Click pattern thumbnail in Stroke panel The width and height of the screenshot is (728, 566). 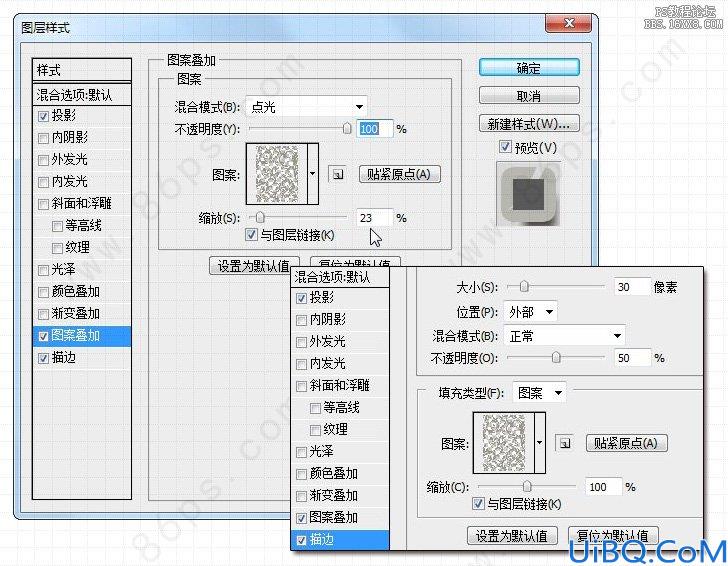click(x=504, y=442)
